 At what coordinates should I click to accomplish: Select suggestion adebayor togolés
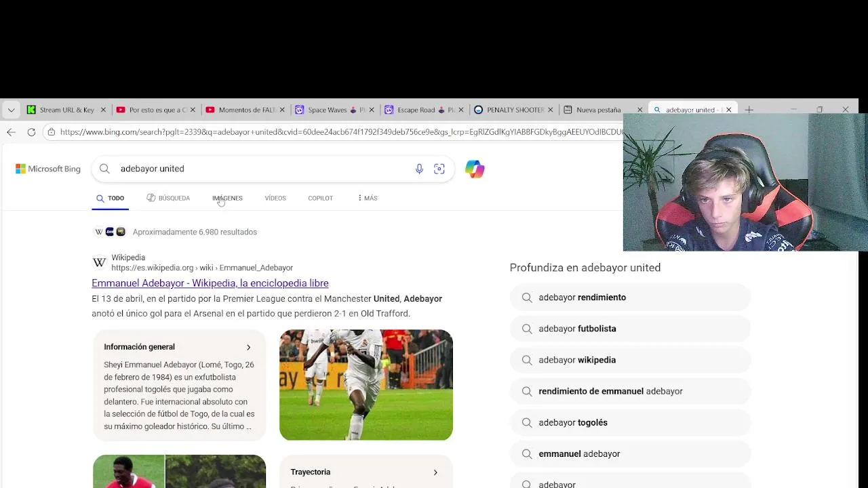[x=630, y=422]
